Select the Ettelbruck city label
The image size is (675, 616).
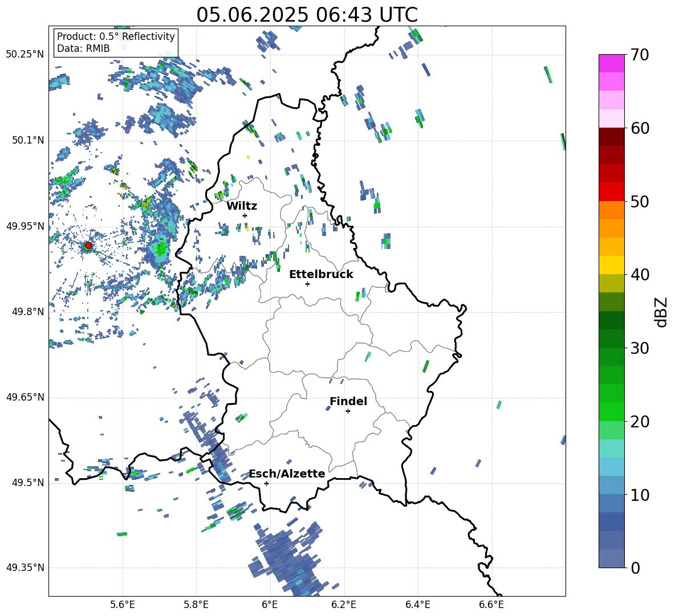coord(321,275)
